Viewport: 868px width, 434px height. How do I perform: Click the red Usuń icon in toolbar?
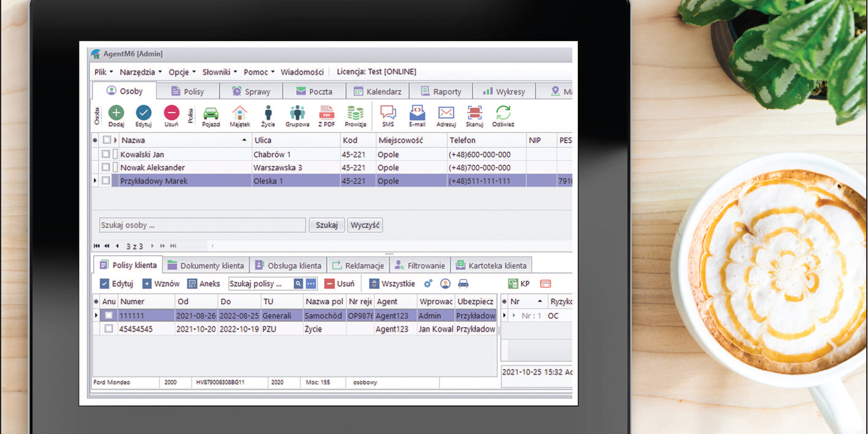coord(171,113)
